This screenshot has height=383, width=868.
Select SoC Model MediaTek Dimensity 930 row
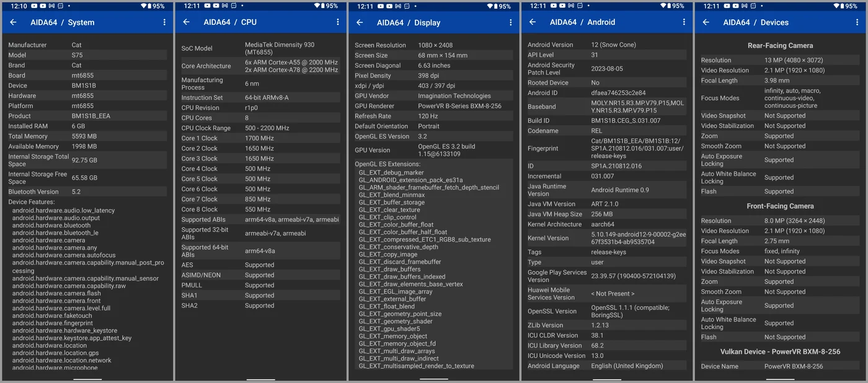tap(260, 48)
